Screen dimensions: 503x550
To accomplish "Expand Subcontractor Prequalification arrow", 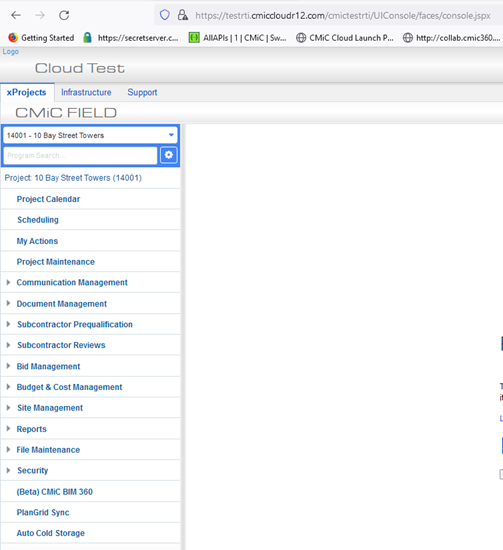I will tap(8, 324).
